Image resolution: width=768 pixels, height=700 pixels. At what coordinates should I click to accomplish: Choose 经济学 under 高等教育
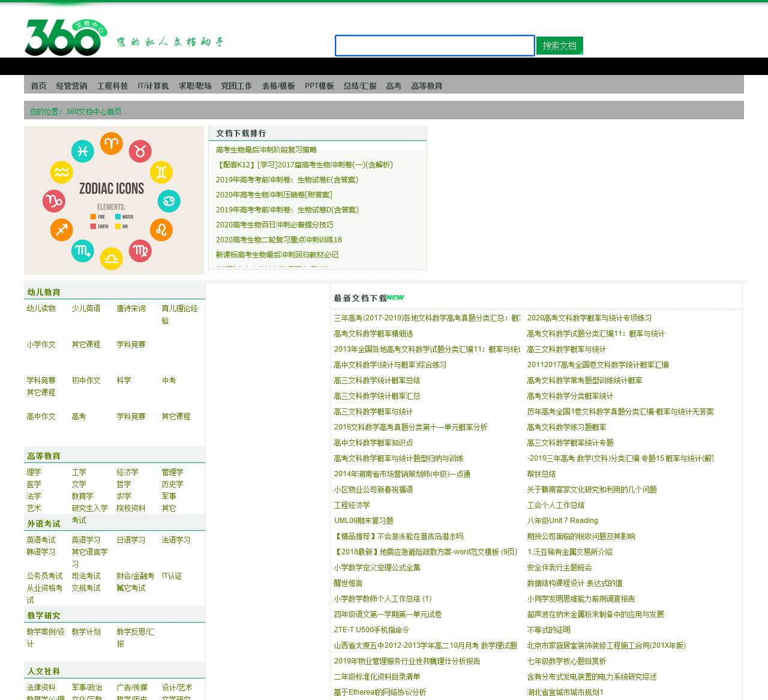[x=127, y=472]
